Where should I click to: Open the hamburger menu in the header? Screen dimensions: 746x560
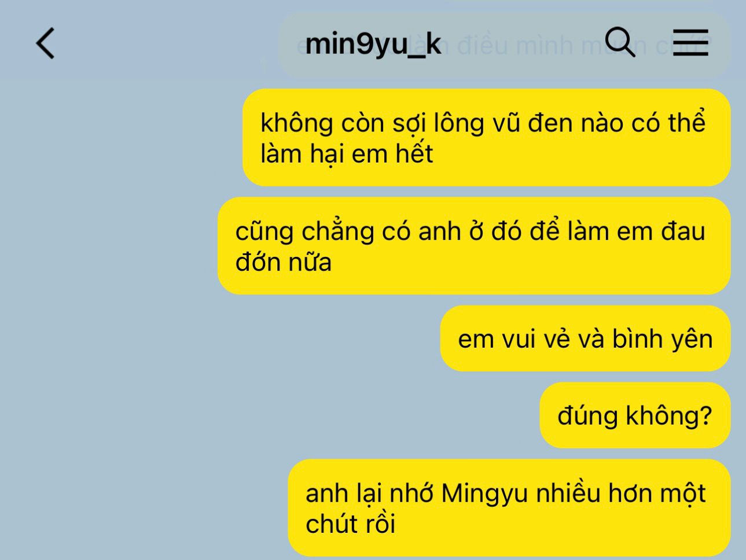(x=691, y=43)
